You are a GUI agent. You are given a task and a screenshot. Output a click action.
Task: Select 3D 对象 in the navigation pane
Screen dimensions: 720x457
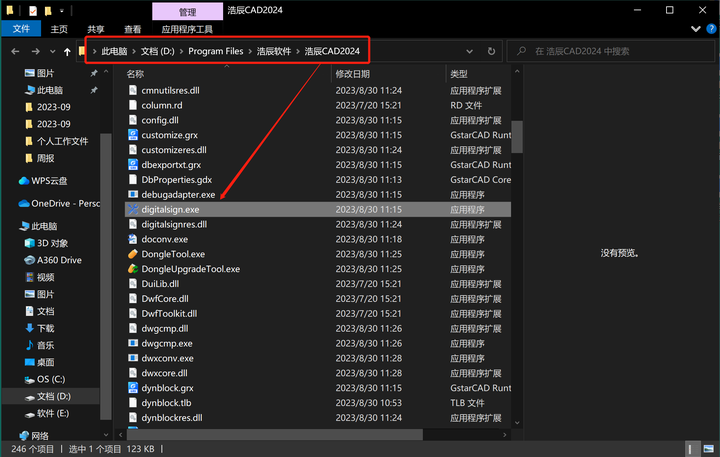(46, 243)
